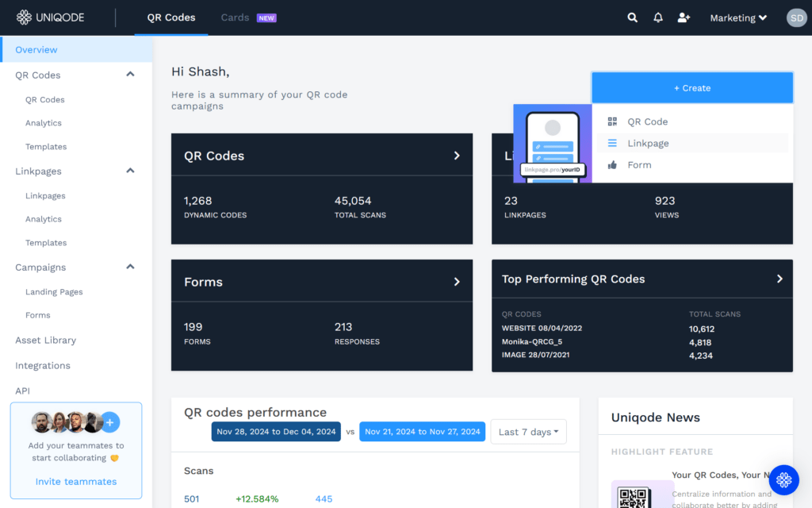Viewport: 812px width, 508px height.
Task: Collapse the QR Codes sidebar section
Action: pyautogui.click(x=129, y=75)
